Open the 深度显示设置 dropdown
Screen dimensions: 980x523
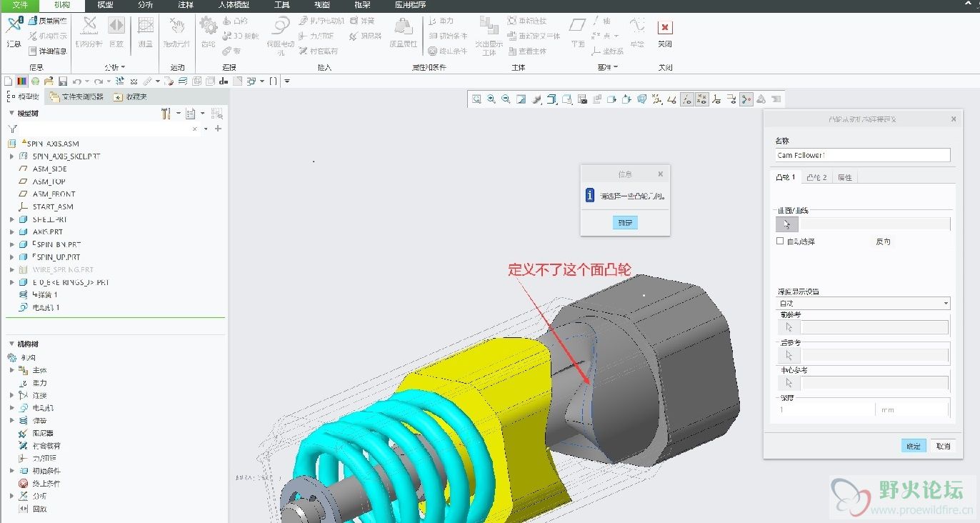864,303
